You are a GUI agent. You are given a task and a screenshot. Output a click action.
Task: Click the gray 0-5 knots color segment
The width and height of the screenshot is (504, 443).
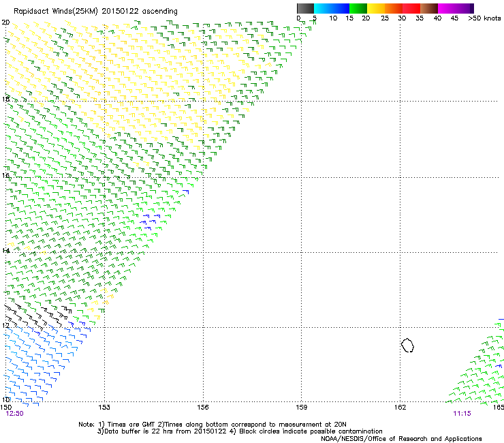[x=305, y=8]
